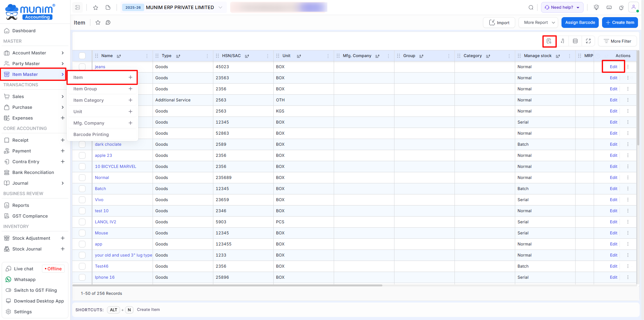Click the lightbulb suggestions icon

(x=596, y=7)
